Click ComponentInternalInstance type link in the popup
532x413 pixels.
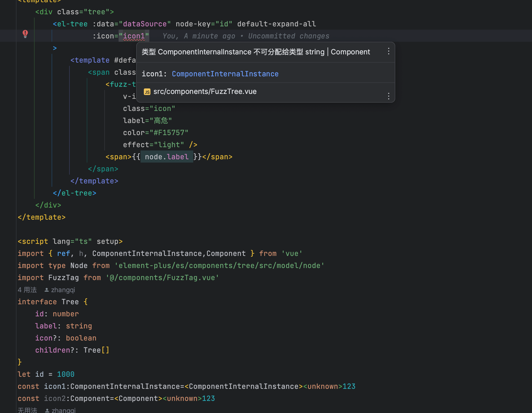(225, 74)
